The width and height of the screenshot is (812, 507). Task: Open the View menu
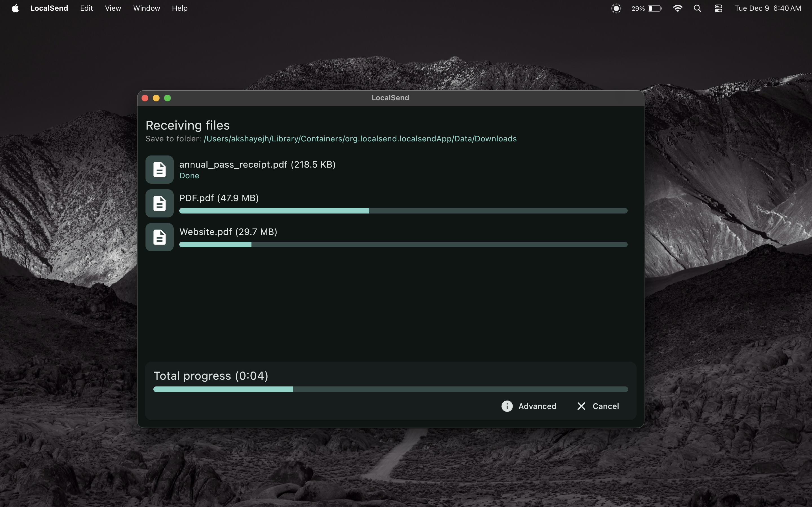coord(112,8)
